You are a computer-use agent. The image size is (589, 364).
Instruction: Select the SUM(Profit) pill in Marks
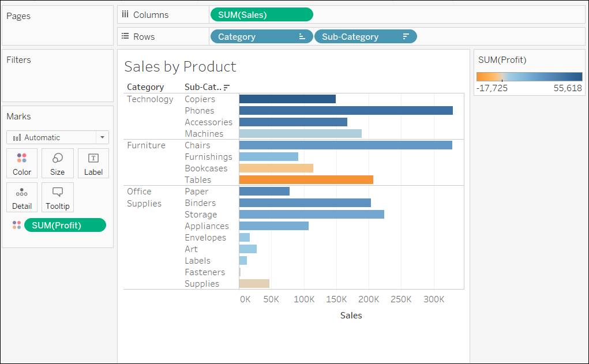pos(65,225)
